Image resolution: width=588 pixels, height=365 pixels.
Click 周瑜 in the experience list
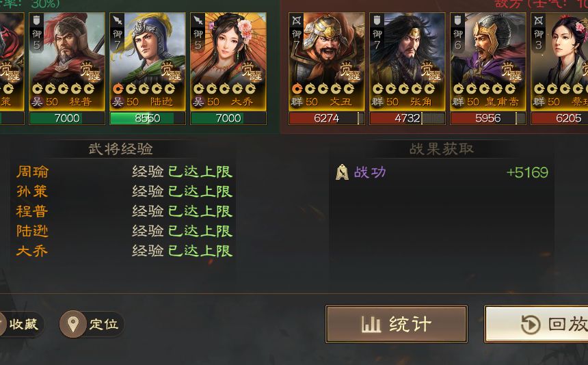(x=32, y=172)
